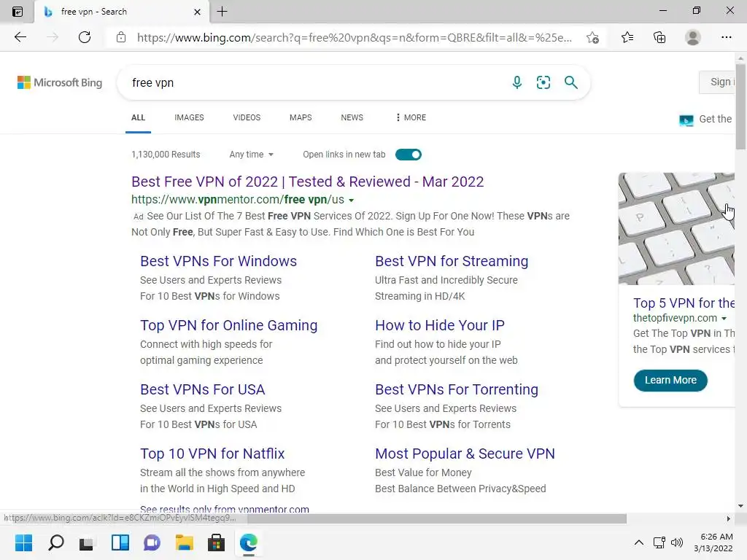Viewport: 747px width, 560px height.
Task: Open a new tab with plus button
Action: click(x=222, y=12)
